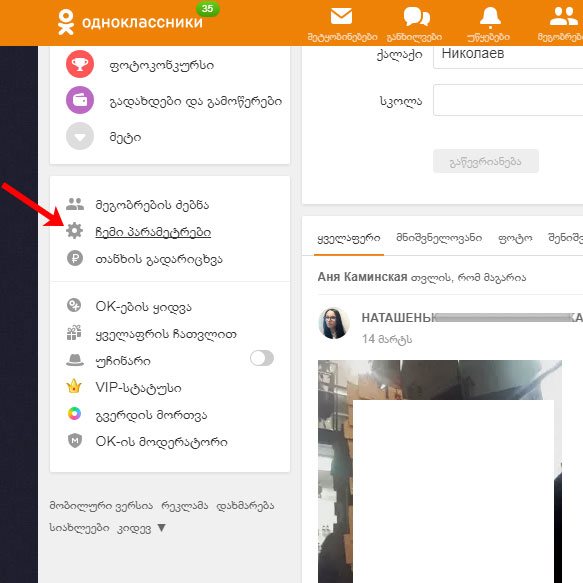Switch to the 'ფოტო' feed tab

click(x=515, y=238)
